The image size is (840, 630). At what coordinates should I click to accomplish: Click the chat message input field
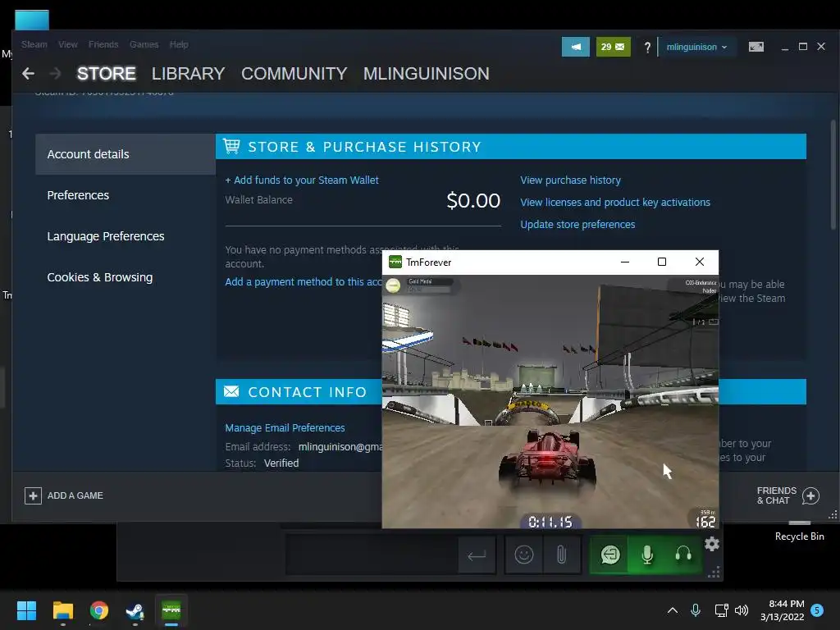[372, 555]
